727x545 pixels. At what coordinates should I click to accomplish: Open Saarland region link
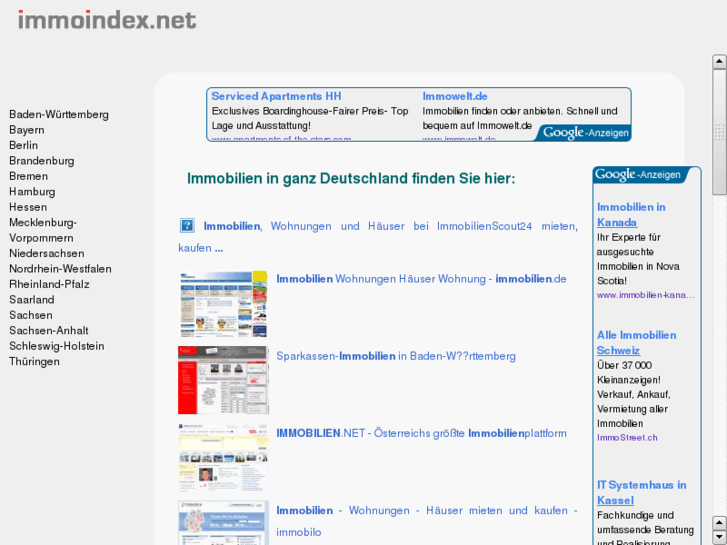pyautogui.click(x=32, y=300)
